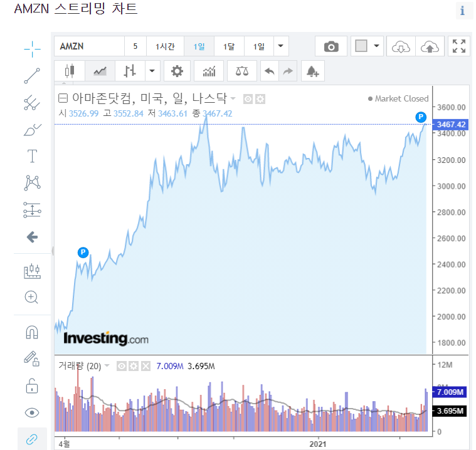The image size is (476, 450).
Task: Select the text annotation tool
Action: tap(32, 156)
